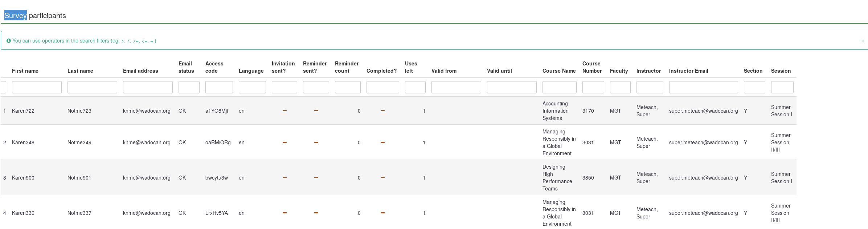Click the Access code filter input
868x229 pixels.
219,87
